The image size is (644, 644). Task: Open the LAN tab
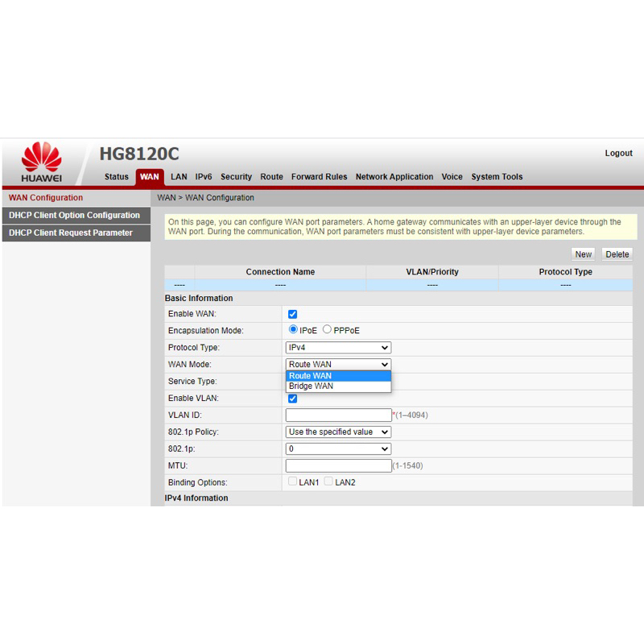pyautogui.click(x=179, y=177)
